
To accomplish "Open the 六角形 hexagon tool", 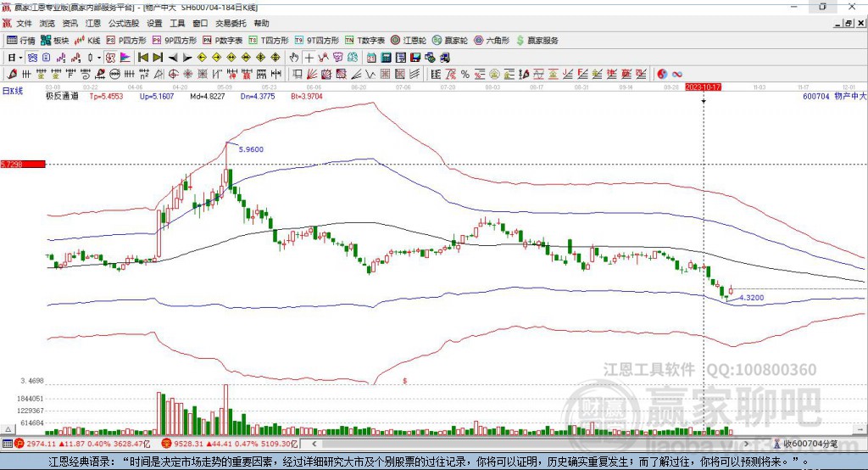I will (x=492, y=41).
